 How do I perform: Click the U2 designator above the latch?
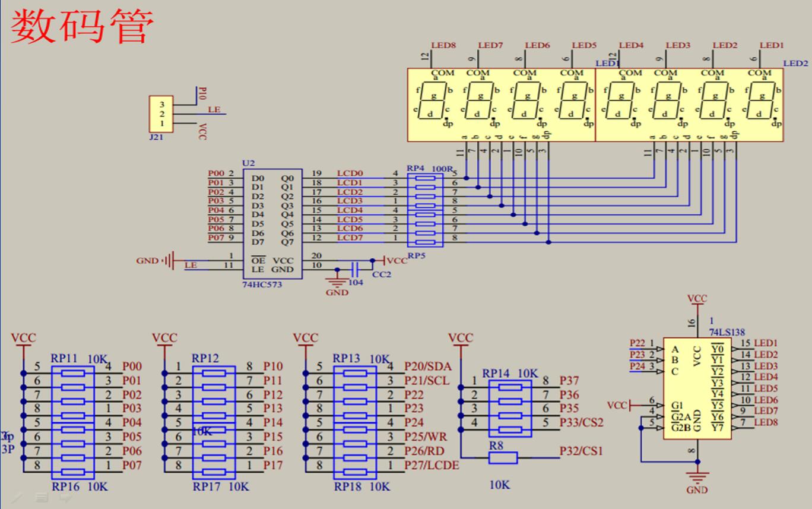pos(248,163)
